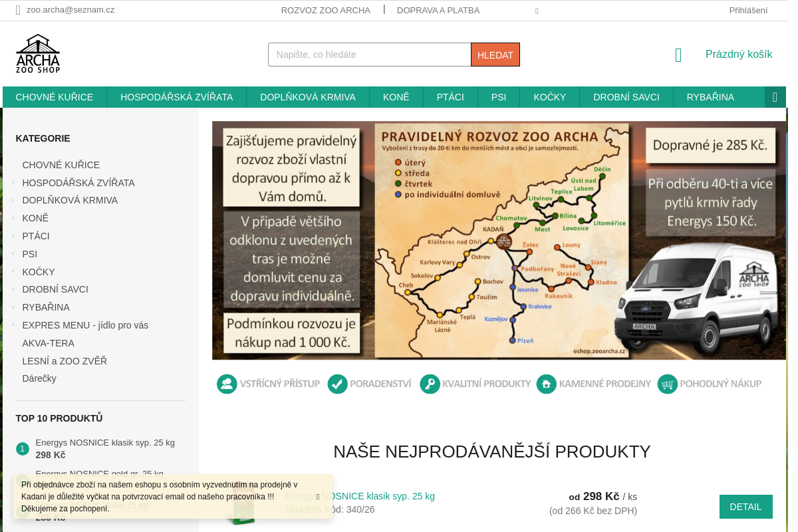This screenshot has width=798, height=532.
Task: Click the Vstřícný přístup person icon
Action: point(227,384)
